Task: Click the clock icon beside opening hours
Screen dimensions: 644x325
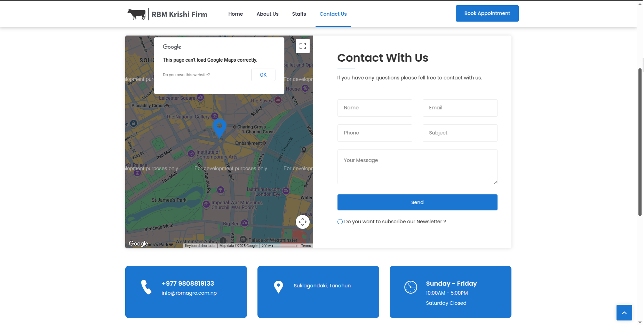Action: (411, 287)
